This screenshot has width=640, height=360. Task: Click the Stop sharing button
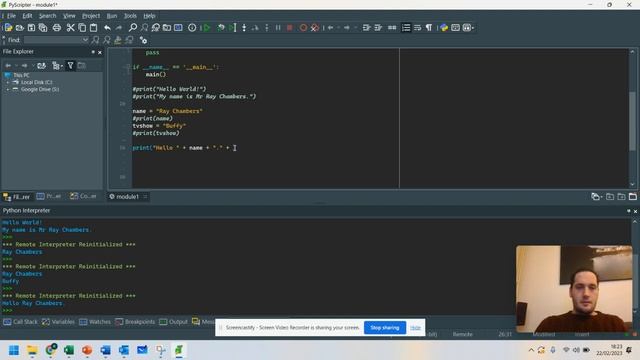tap(384, 328)
